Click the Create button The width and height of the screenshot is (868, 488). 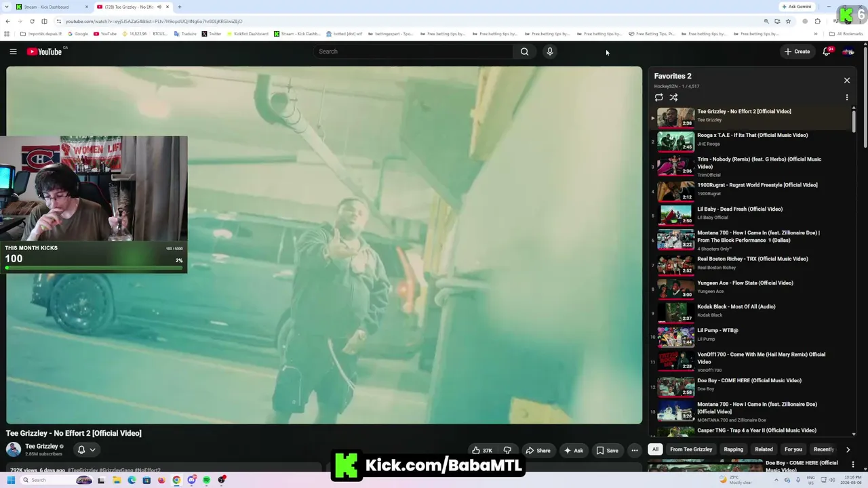797,52
